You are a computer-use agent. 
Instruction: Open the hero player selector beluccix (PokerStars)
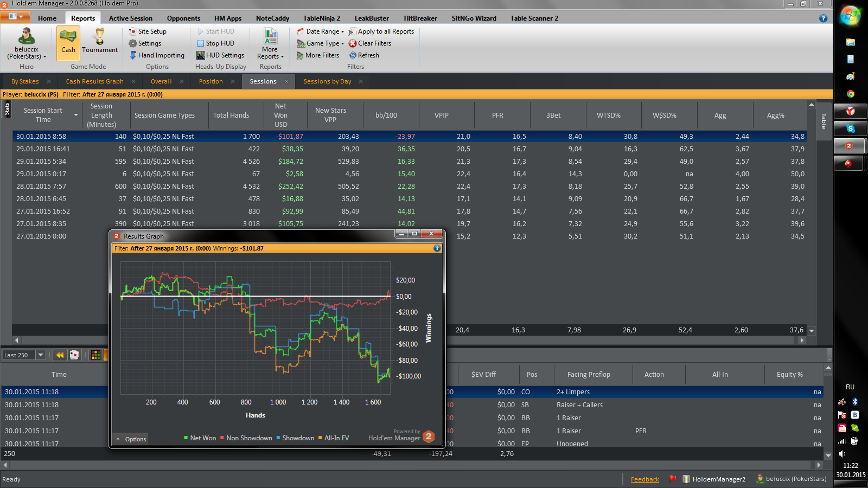click(27, 43)
